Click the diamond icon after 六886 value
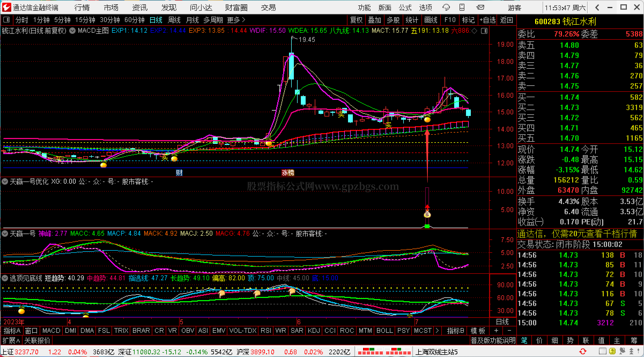644x357 pixels. 475,31
